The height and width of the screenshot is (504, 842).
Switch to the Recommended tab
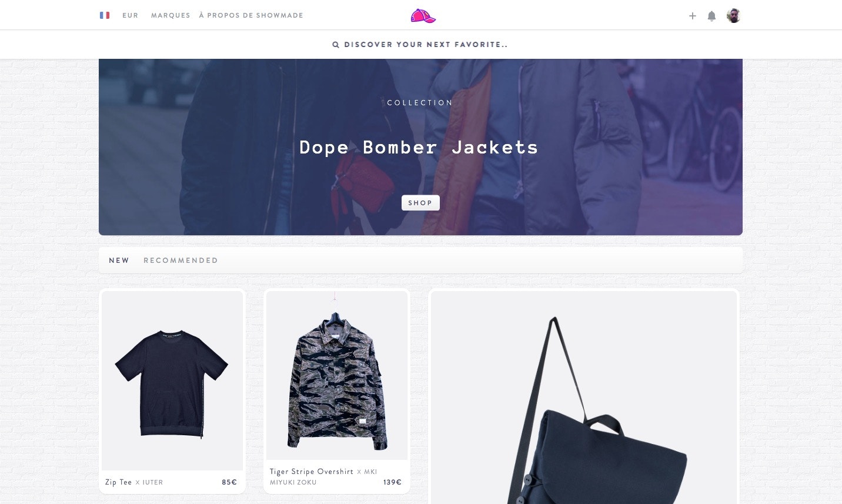(181, 261)
